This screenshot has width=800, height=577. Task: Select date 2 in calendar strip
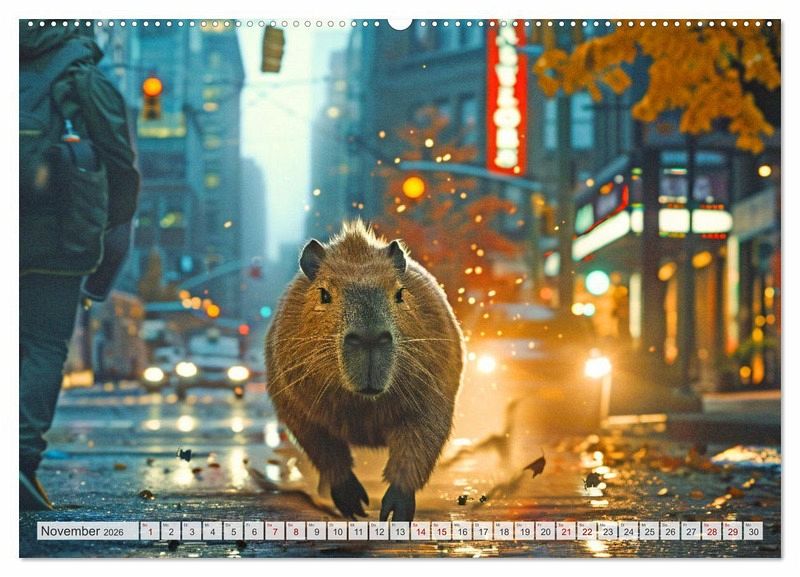(171, 531)
